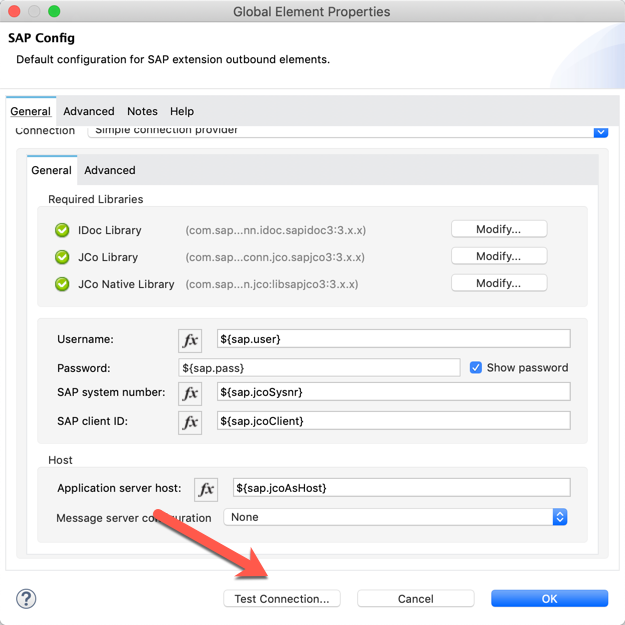Click the Test Connection button
This screenshot has height=625, width=625.
click(x=282, y=599)
